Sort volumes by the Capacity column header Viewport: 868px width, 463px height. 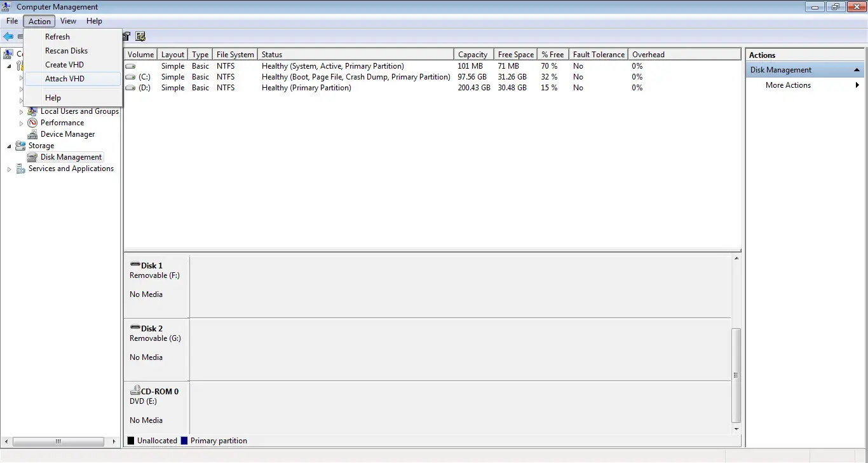coord(473,55)
